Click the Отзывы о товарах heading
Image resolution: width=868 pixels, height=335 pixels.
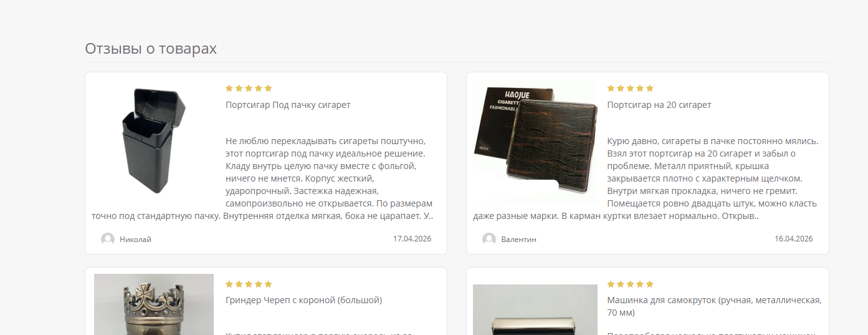click(x=151, y=49)
